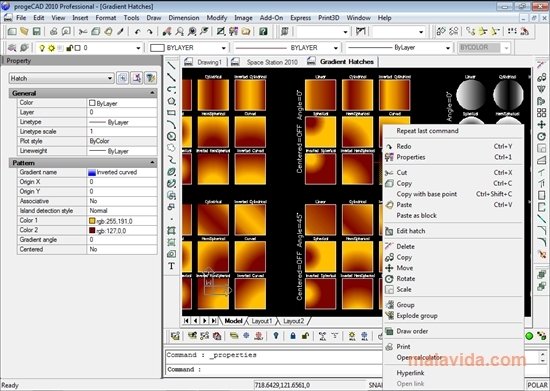This screenshot has width=550, height=391.
Task: Click the Print icon in the top toolbar
Action: pyautogui.click(x=53, y=32)
